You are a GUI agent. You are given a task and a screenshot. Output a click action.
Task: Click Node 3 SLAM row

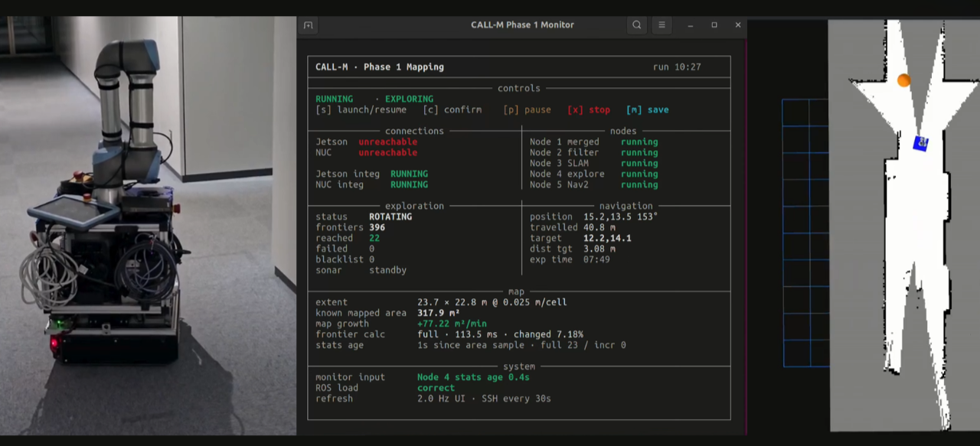coord(594,164)
